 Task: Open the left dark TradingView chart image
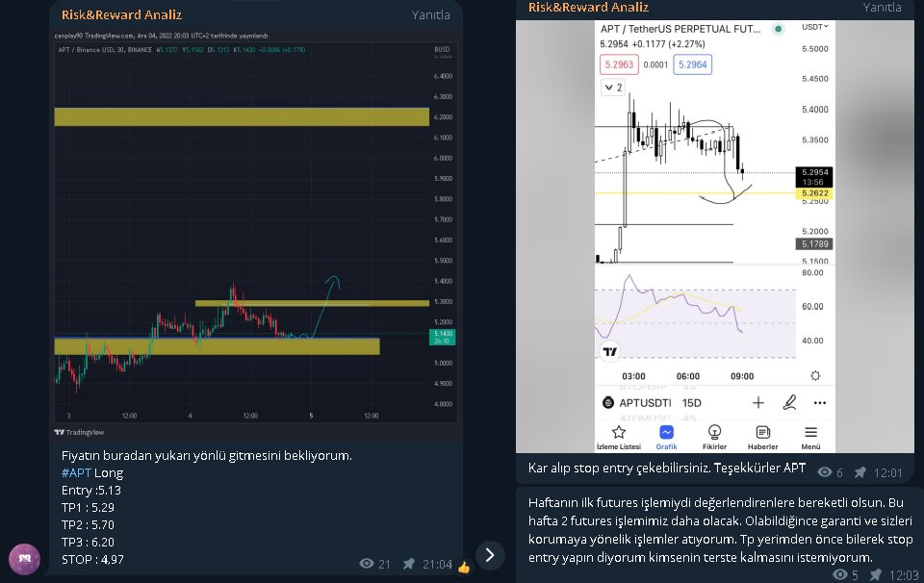pos(256,235)
